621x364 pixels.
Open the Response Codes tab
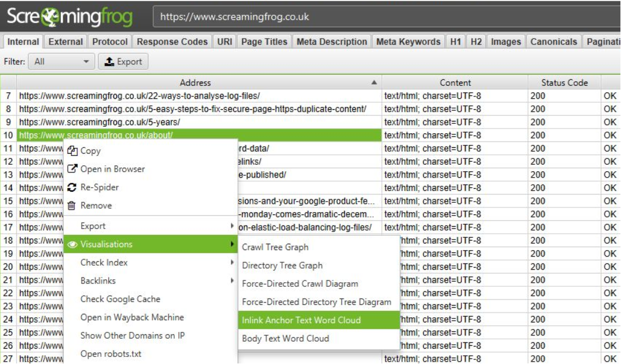coord(172,41)
